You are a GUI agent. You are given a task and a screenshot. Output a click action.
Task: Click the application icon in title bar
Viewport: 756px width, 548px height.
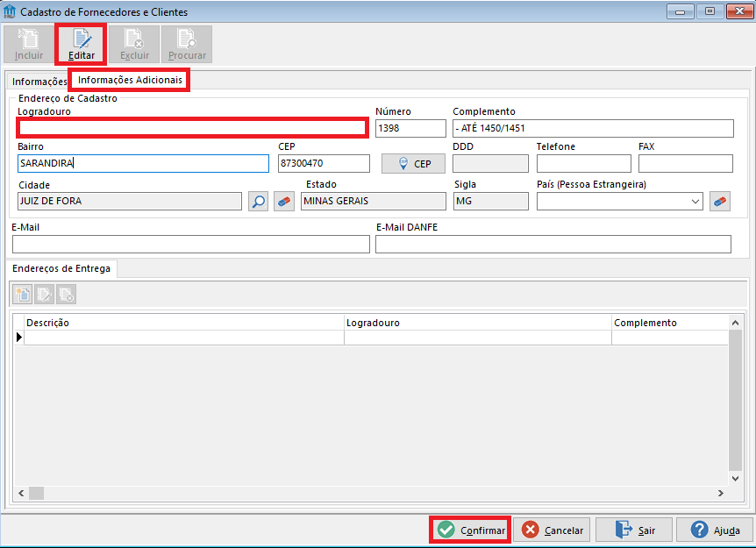[10, 11]
